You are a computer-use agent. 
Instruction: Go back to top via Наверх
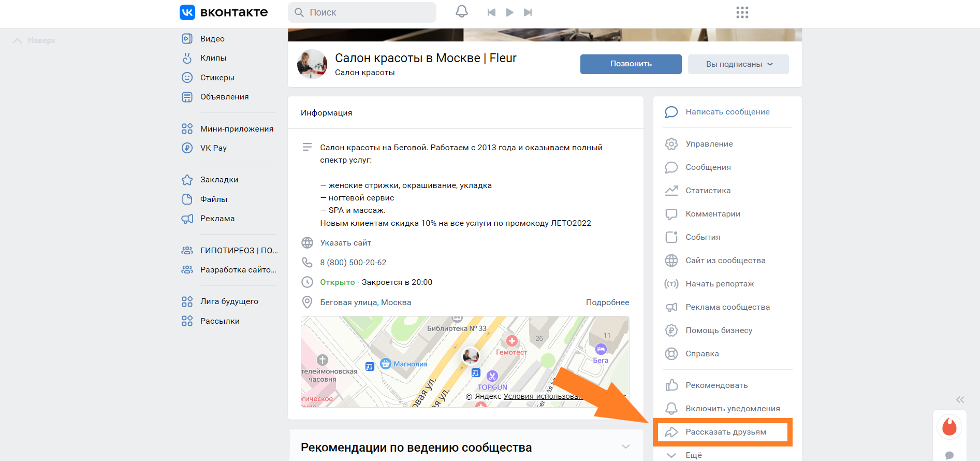pyautogui.click(x=34, y=40)
